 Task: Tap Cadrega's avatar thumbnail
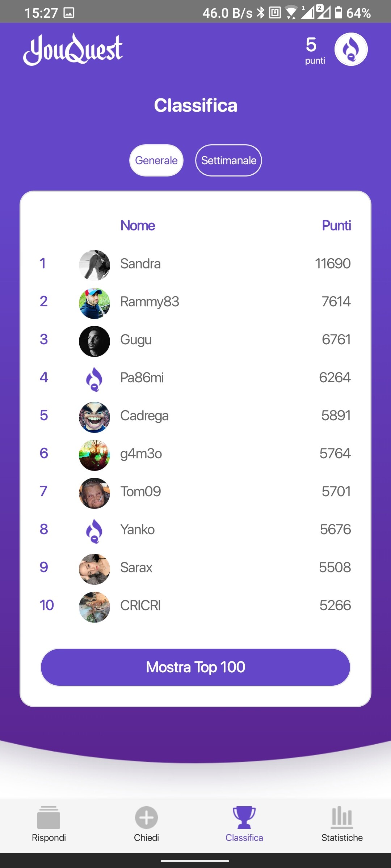pyautogui.click(x=94, y=417)
